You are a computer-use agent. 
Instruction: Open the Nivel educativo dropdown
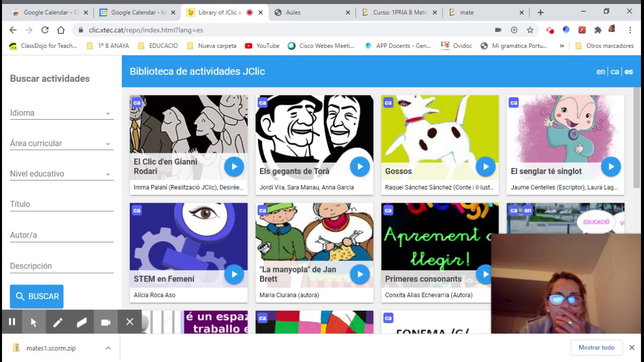pyautogui.click(x=62, y=174)
